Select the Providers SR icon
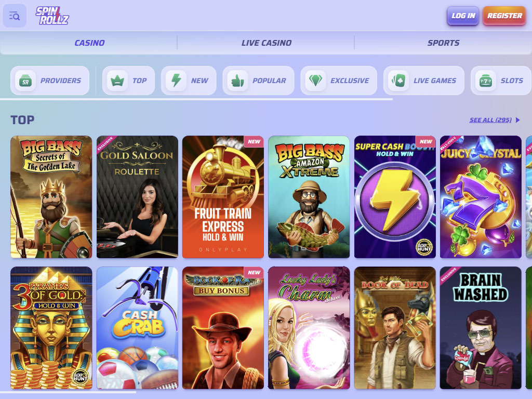Image resolution: width=532 pixels, height=399 pixels. tap(25, 81)
